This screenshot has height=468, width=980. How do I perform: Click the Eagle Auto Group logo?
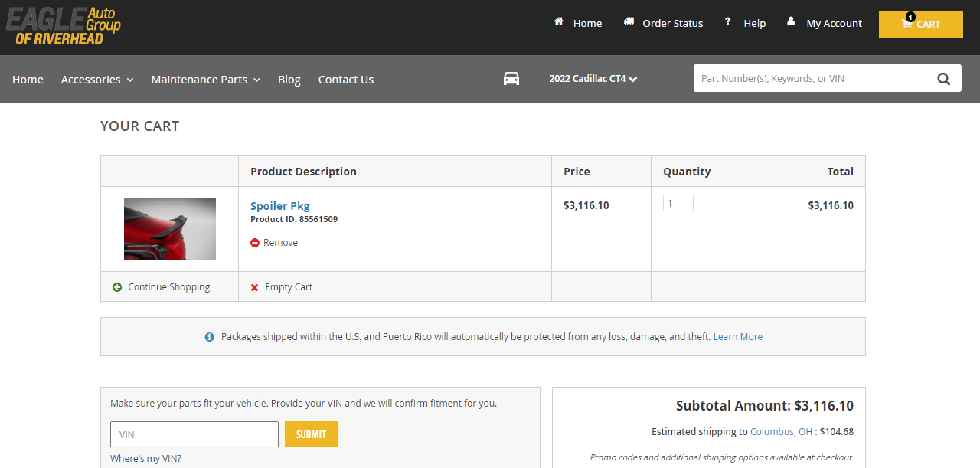(64, 26)
